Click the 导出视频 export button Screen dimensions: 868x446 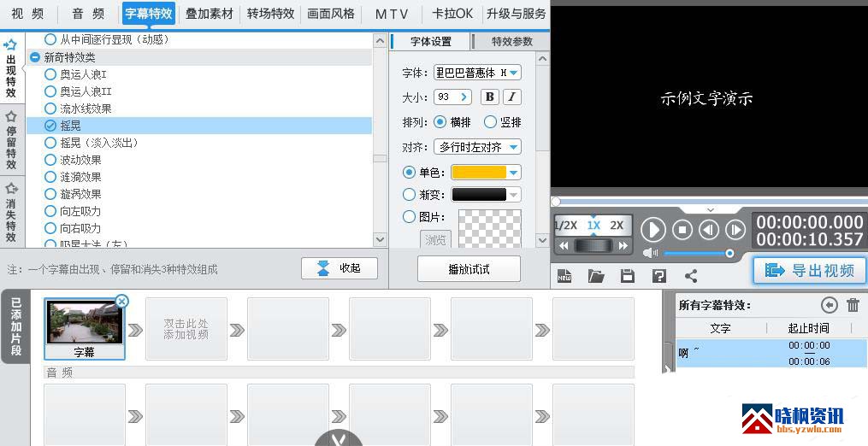809,270
